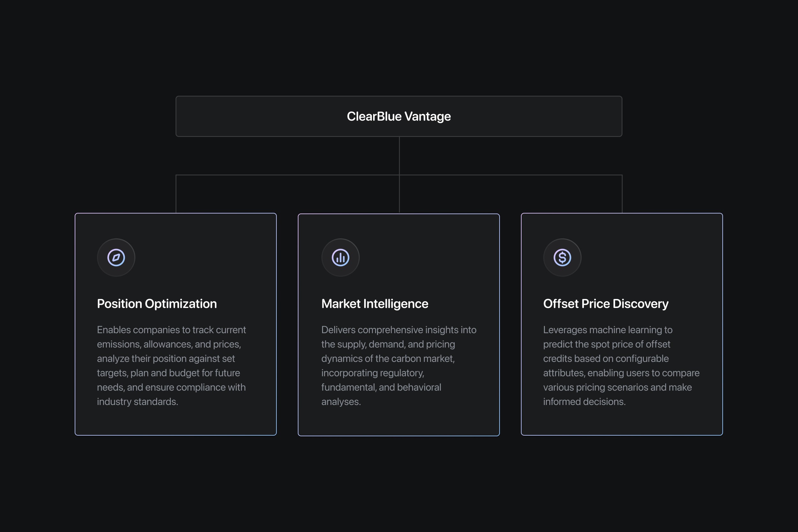Screen dimensions: 798x532
Task: Click the text 'Leverages machine learning to'
Action: (x=608, y=330)
